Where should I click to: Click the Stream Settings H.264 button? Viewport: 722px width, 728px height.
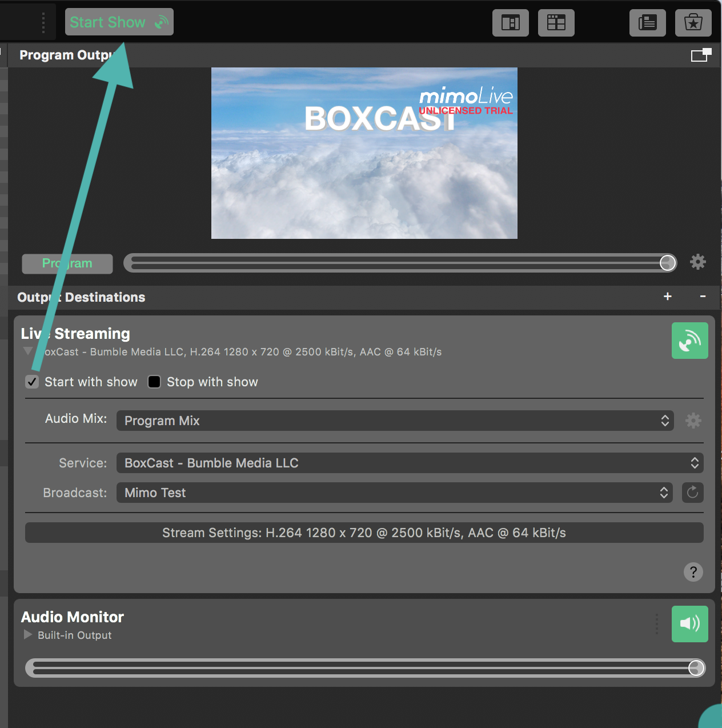click(x=364, y=533)
